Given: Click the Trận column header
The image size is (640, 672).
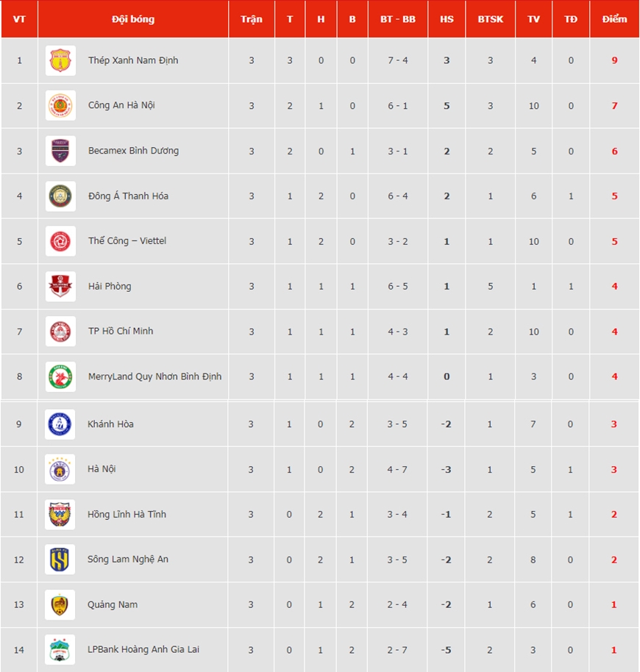Looking at the screenshot, I should coord(251,19).
